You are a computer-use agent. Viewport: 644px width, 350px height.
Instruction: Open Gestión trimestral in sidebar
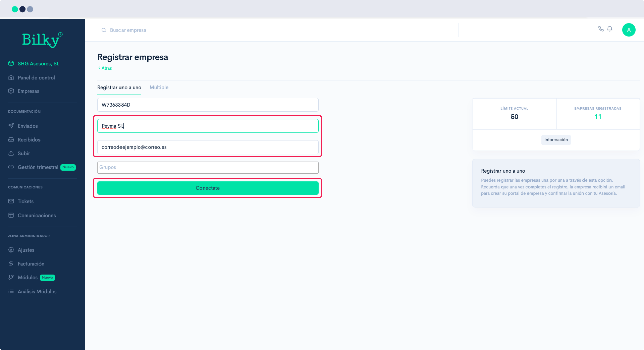click(38, 167)
